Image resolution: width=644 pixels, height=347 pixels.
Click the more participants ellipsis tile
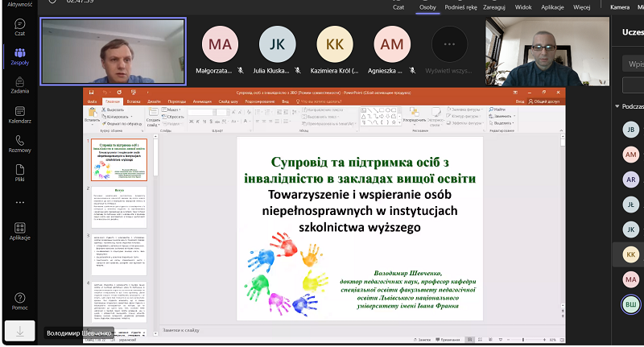(x=449, y=43)
